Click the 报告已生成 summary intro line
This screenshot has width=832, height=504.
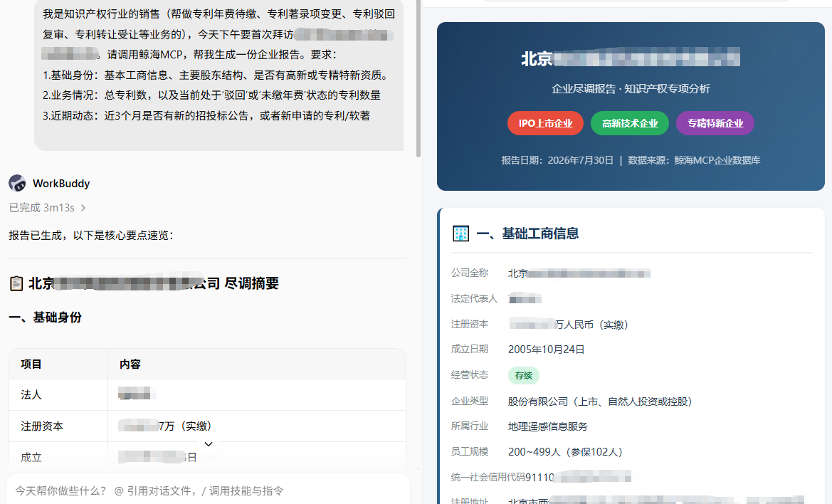tap(91, 235)
